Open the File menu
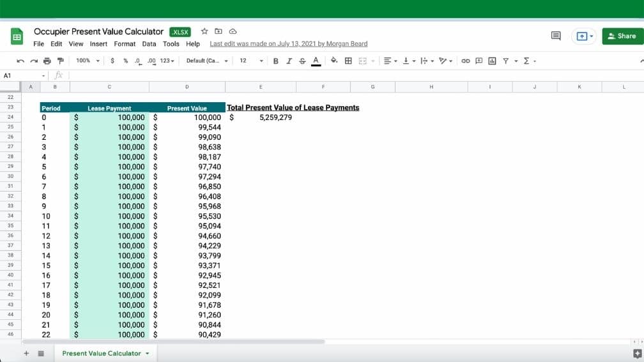The image size is (644, 362). tap(38, 44)
